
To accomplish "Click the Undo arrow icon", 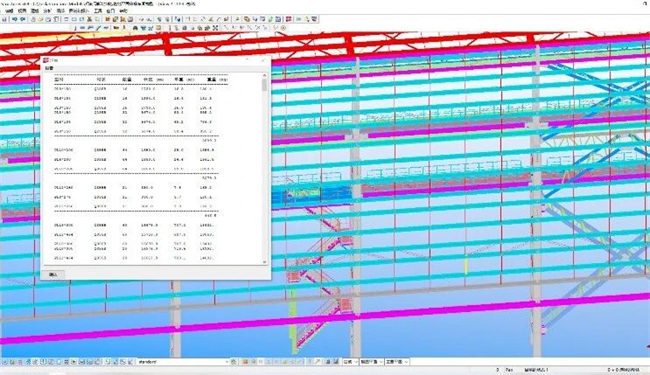I will [15, 19].
